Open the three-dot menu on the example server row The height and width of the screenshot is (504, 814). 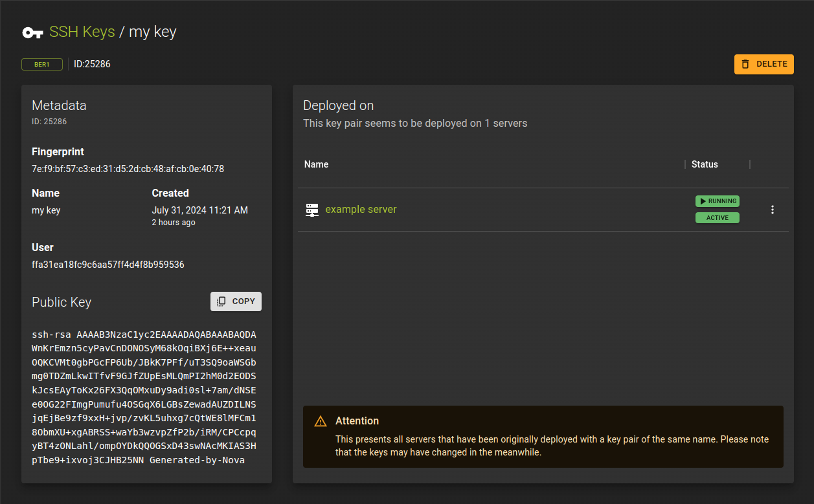click(x=773, y=209)
